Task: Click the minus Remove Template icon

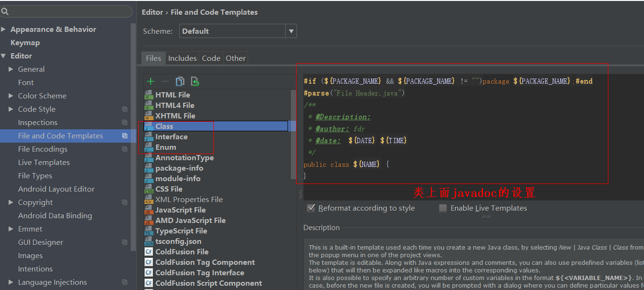Action: [x=165, y=81]
